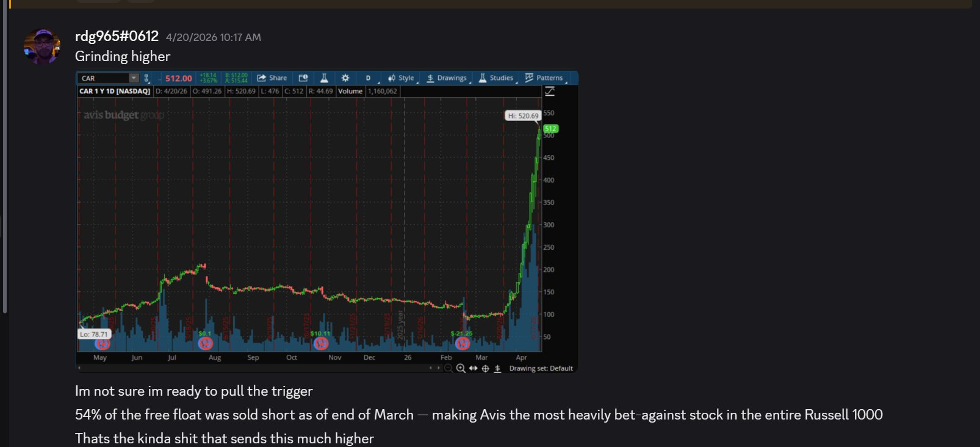Viewport: 980px width, 447px height.
Task: Click the earnings marker above May
Action: pyautogui.click(x=102, y=344)
